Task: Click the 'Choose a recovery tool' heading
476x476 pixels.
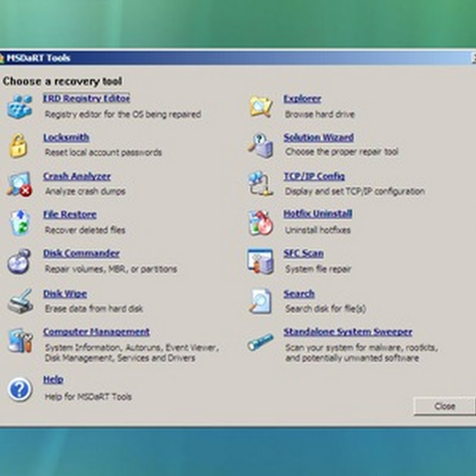Action: 62,82
